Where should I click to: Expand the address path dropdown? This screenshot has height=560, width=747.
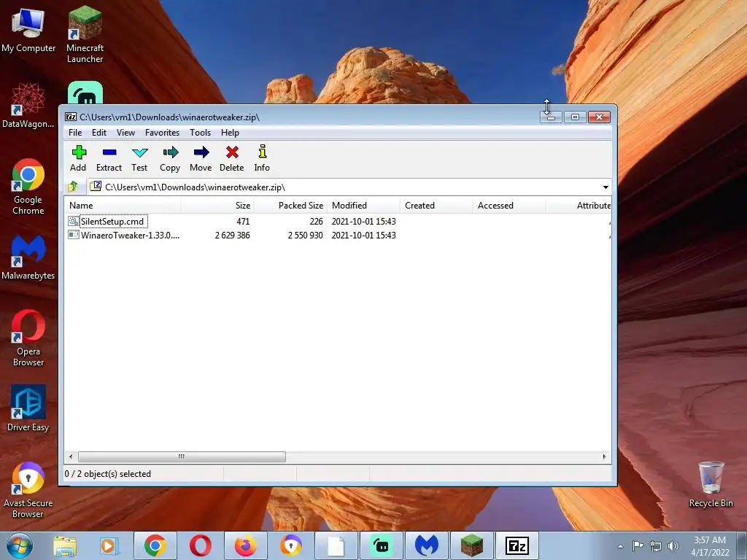[x=605, y=187]
